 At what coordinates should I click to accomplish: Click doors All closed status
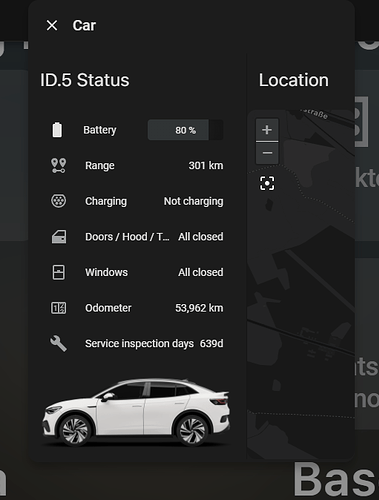(x=201, y=237)
